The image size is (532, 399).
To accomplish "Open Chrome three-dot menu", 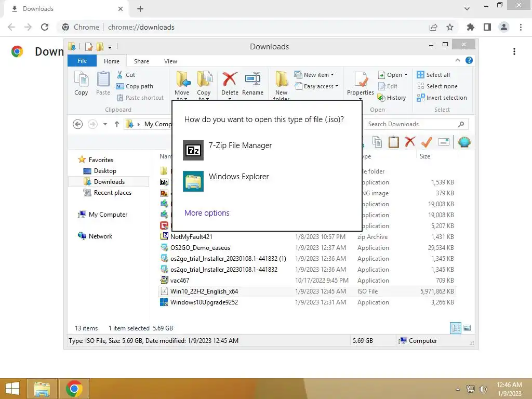I will tap(521, 27).
